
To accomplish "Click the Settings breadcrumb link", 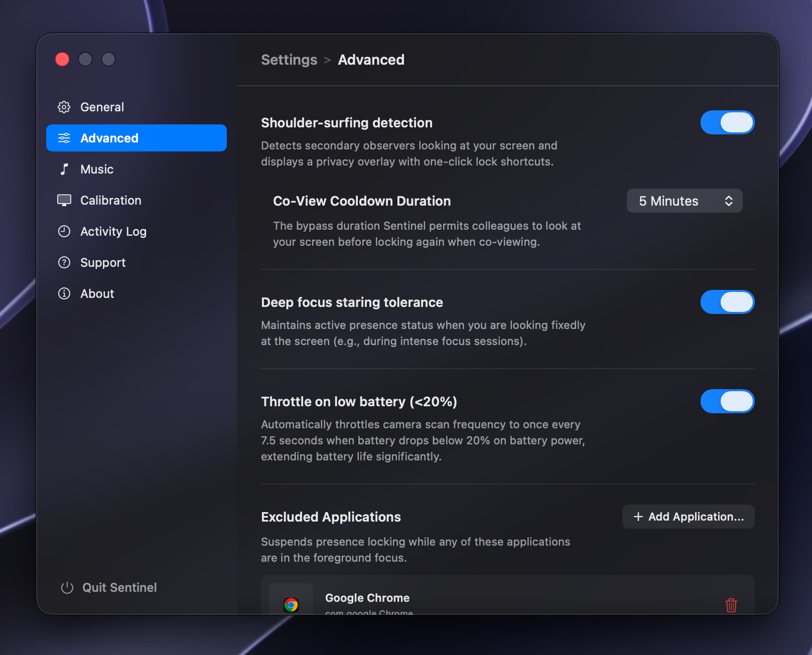I will (x=289, y=60).
